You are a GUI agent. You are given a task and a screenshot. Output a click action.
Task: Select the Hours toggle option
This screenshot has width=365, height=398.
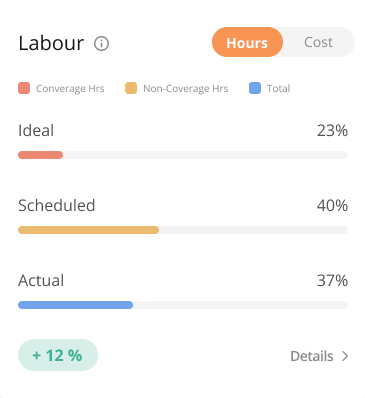pos(247,42)
